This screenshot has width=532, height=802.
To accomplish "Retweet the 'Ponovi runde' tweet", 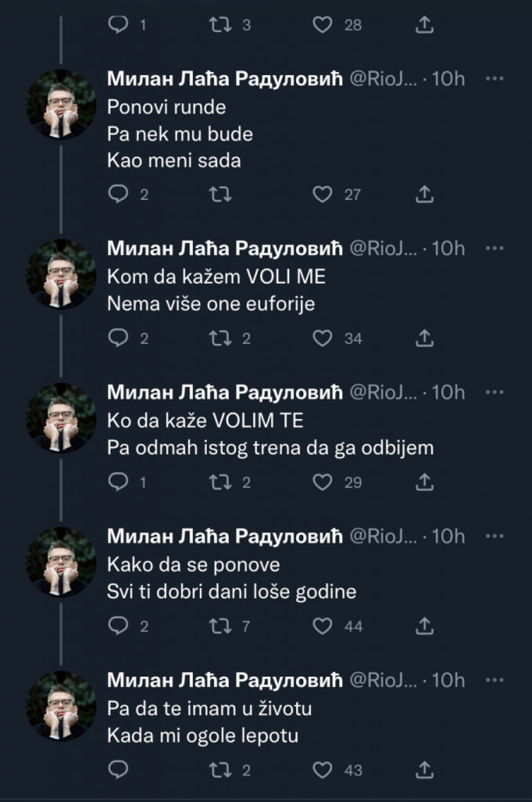I will (x=220, y=194).
